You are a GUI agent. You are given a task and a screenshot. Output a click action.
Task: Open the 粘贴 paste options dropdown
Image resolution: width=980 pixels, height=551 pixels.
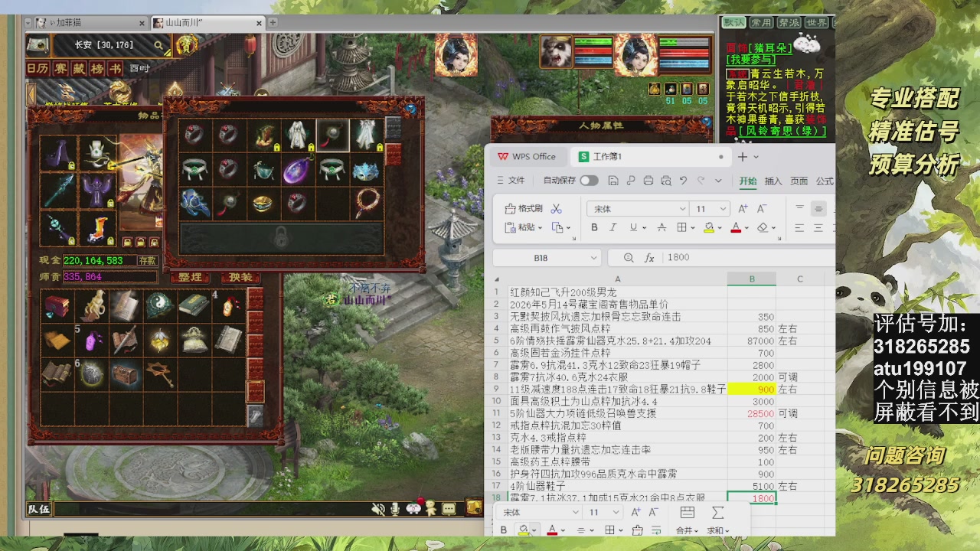click(x=540, y=228)
